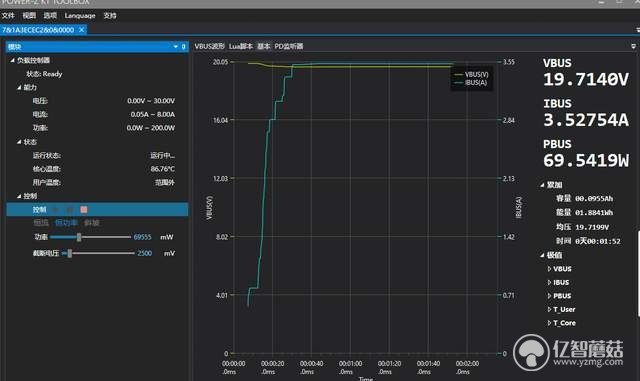Viewport: 640px width, 381px height.
Task: Open the Lua脚本 tab
Action: tap(241, 46)
